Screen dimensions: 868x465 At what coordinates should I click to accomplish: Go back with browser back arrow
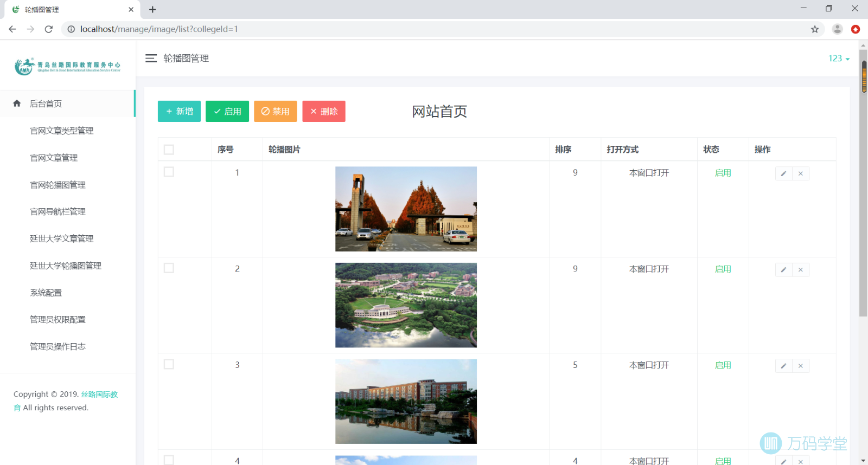click(x=12, y=29)
